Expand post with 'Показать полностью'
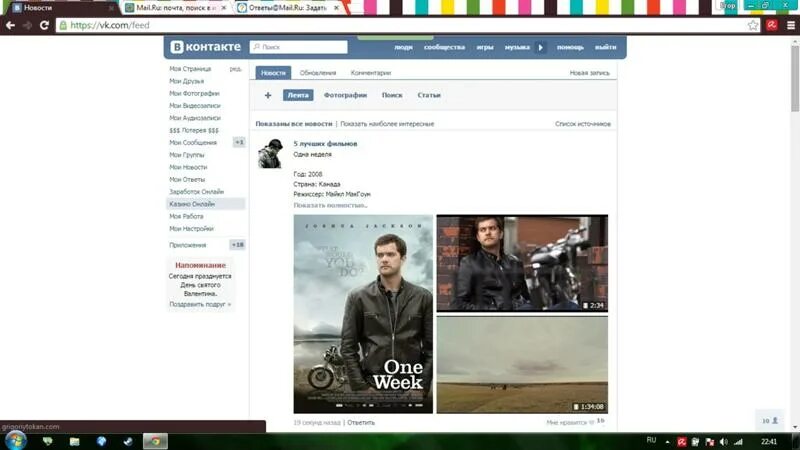This screenshot has height=450, width=800. pyautogui.click(x=330, y=205)
